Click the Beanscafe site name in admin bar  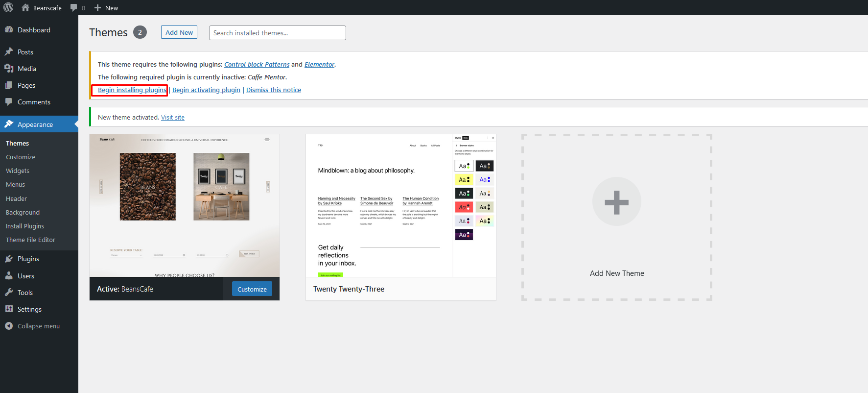[47, 8]
